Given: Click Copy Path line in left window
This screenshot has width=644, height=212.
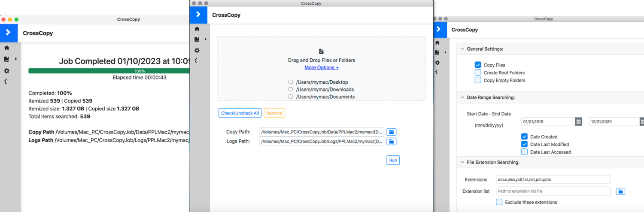Looking at the screenshot, I should pos(109,133).
